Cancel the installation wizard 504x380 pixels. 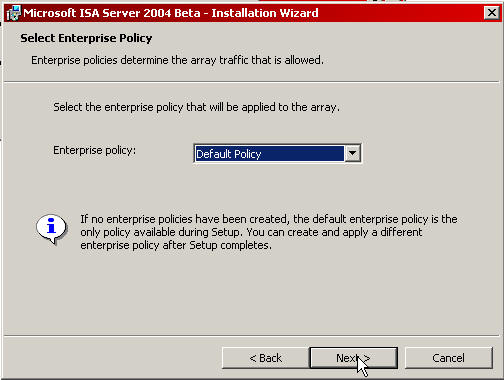point(448,358)
